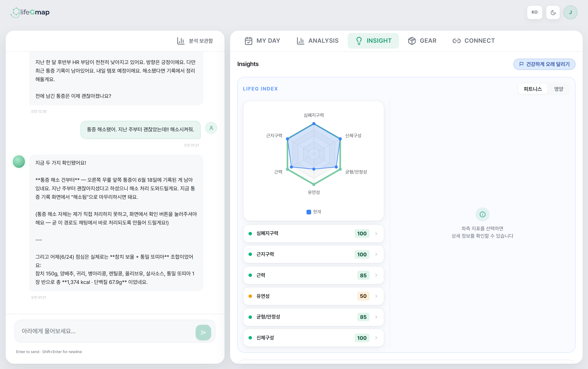Open 분석 보관함 archive
588x369 pixels.
tap(195, 41)
